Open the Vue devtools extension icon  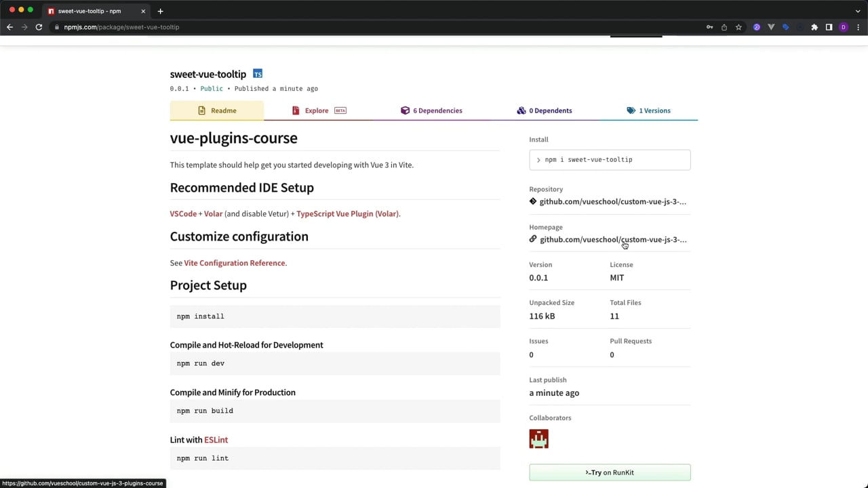tap(771, 27)
